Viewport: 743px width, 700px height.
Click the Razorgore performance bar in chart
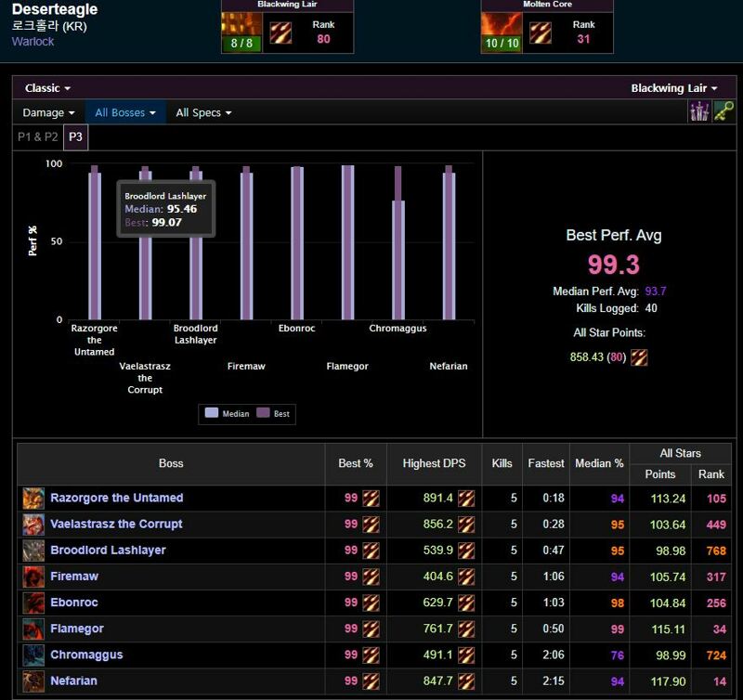tap(95, 242)
